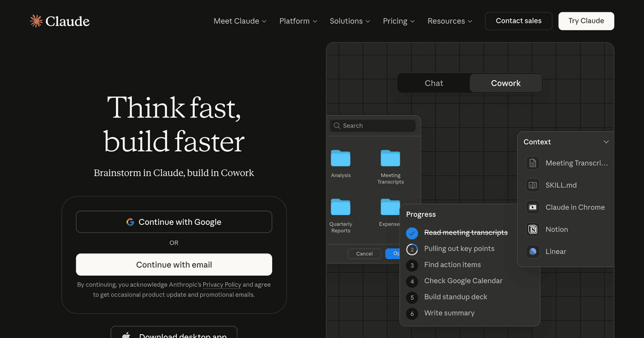
Task: Click Continue with Google
Action: click(x=174, y=222)
